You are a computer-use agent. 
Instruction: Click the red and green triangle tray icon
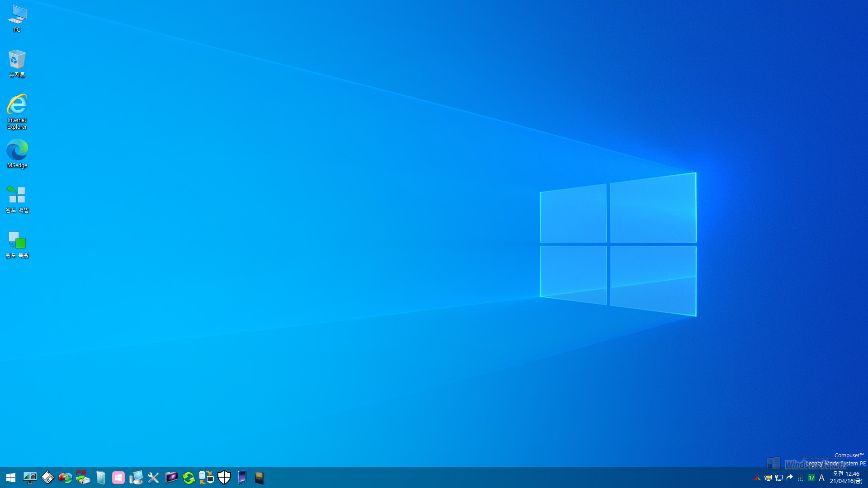(x=757, y=478)
